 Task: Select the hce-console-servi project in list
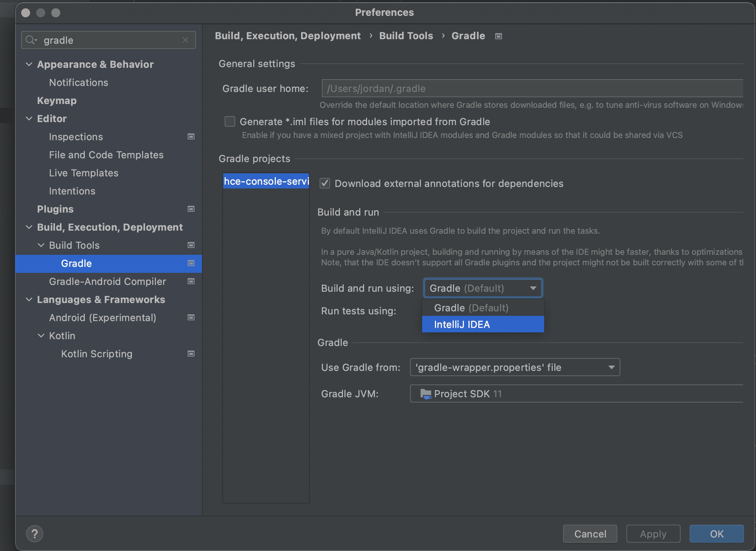[x=266, y=181]
